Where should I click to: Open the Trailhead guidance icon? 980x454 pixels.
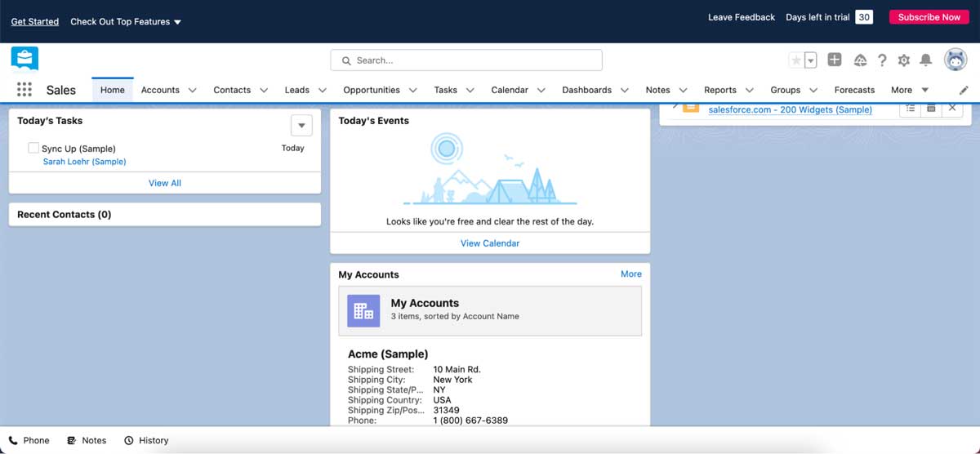tap(860, 60)
